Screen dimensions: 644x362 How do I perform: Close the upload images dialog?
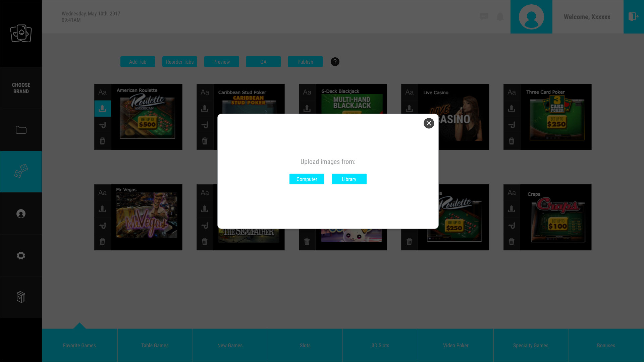(x=429, y=123)
